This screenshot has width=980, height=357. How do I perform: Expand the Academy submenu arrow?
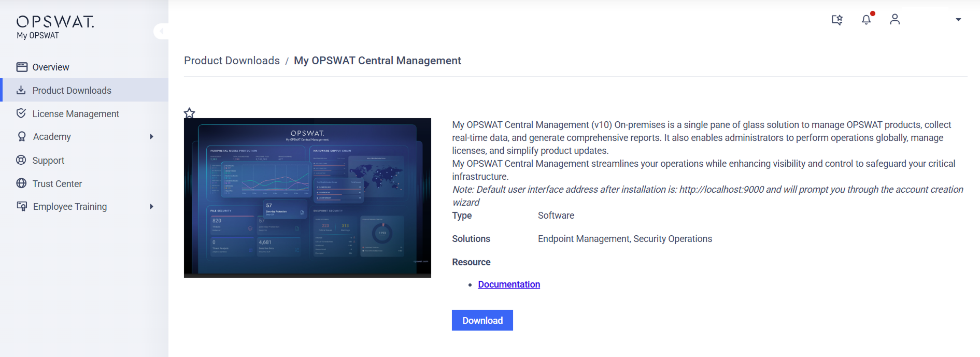point(151,137)
